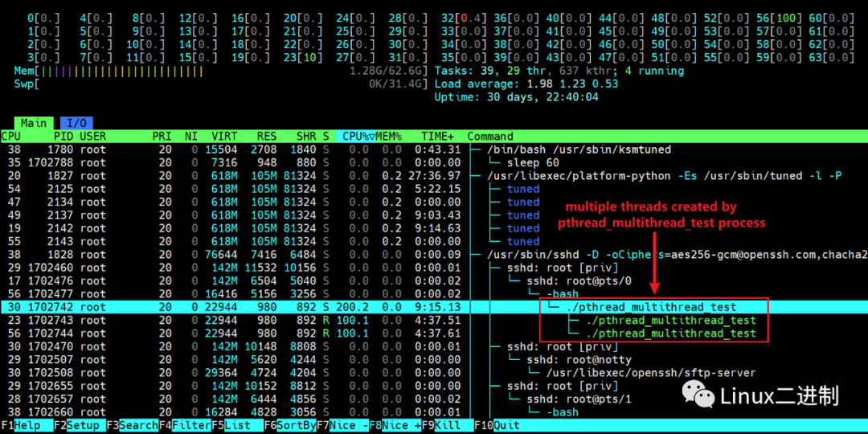Image resolution: width=868 pixels, height=434 pixels.
Task: Click F7 Nice - to raise priority
Action: click(349, 425)
